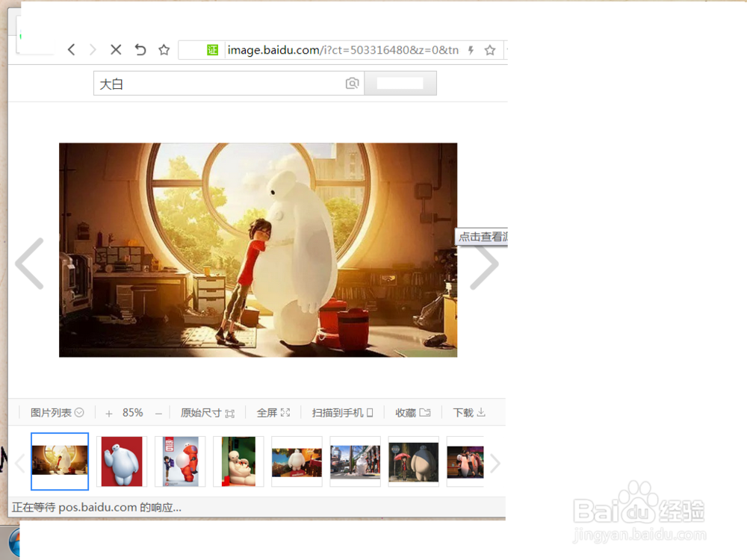Click the Baidu search button beside the query box
This screenshot has width=747, height=560.
click(400, 84)
